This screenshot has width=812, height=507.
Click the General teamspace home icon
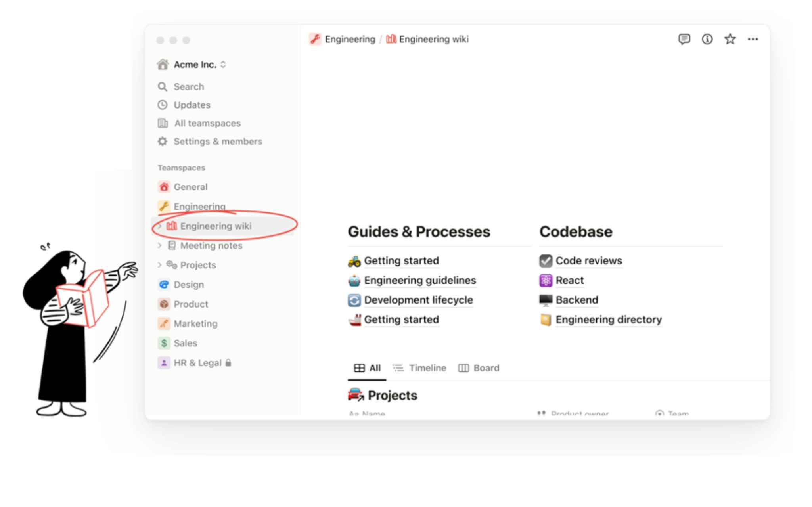coord(164,186)
